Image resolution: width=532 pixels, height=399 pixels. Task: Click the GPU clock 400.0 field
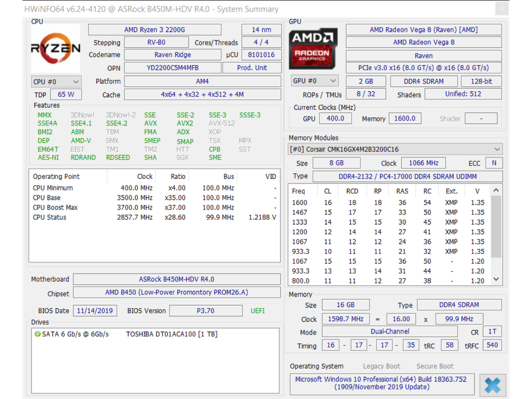point(336,118)
